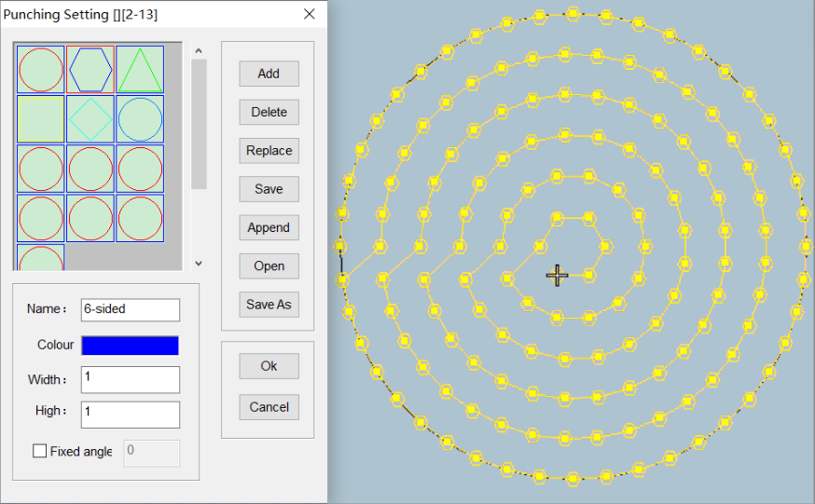Click the Save button
Viewport: 815px width, 504px height.
pos(269,189)
